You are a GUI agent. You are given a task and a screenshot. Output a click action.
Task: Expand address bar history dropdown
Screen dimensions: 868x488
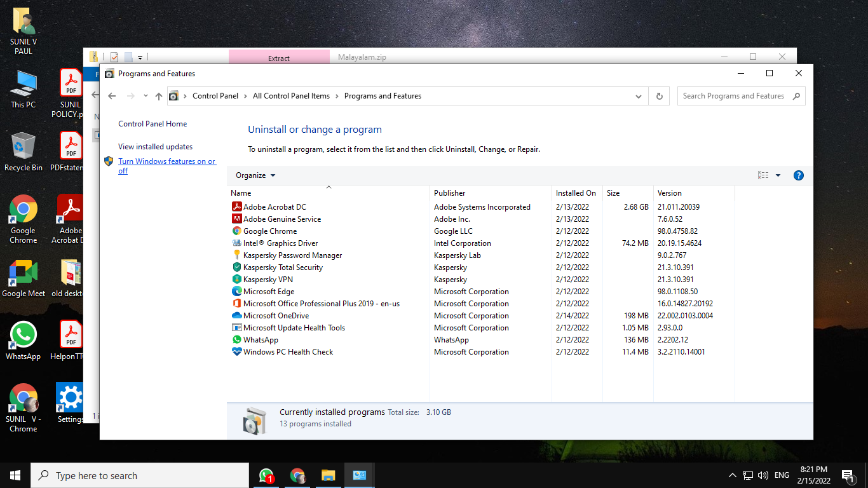[639, 96]
